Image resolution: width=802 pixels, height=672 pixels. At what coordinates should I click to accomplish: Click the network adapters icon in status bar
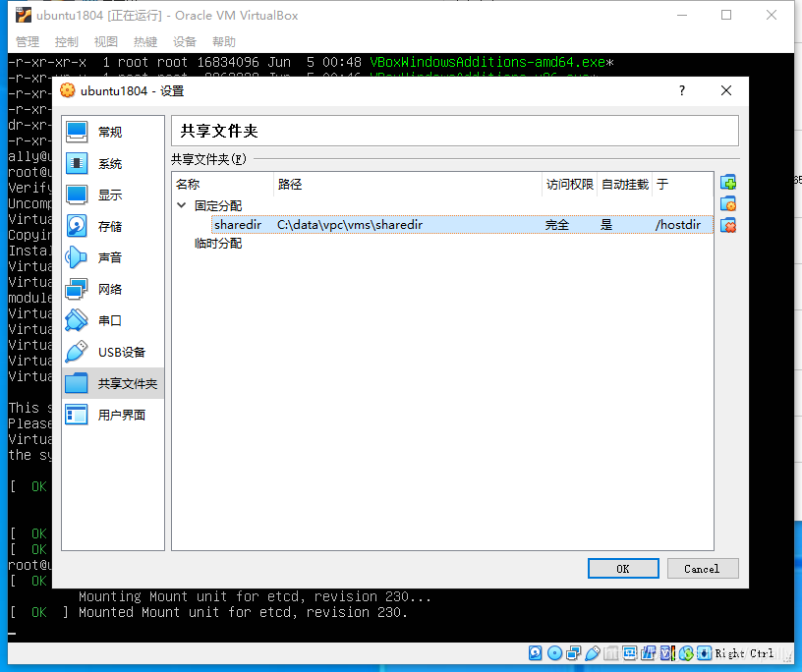[573, 653]
